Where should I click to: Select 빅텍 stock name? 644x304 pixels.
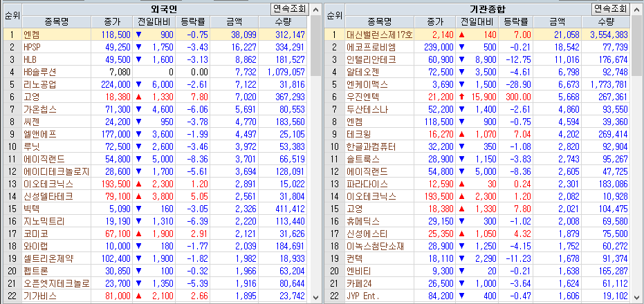click(32, 209)
